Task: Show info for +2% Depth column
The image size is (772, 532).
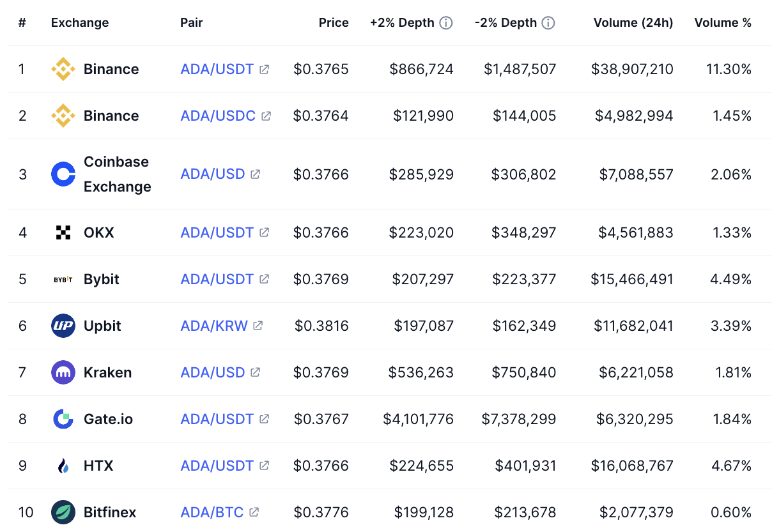Action: [x=446, y=23]
